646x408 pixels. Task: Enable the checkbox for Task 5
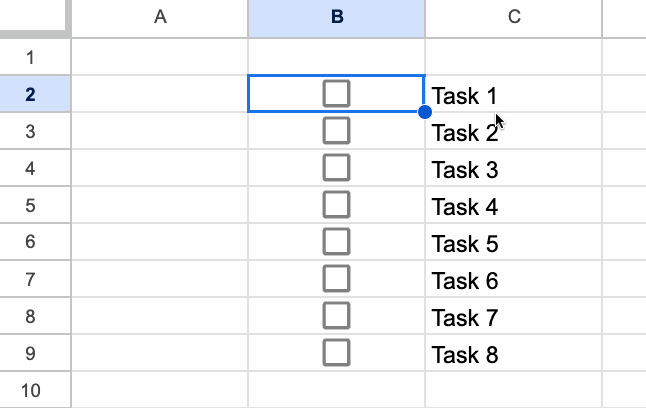(337, 241)
